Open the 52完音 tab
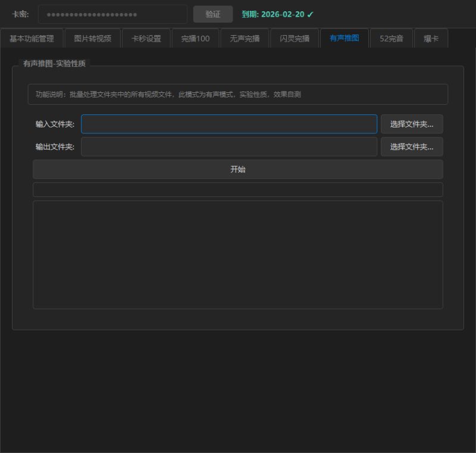This screenshot has width=476, height=453. click(x=391, y=39)
